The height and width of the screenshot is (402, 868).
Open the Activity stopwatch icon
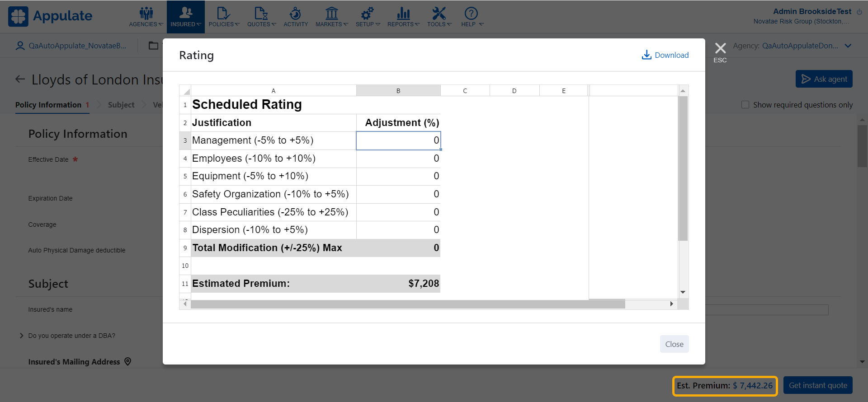[296, 14]
